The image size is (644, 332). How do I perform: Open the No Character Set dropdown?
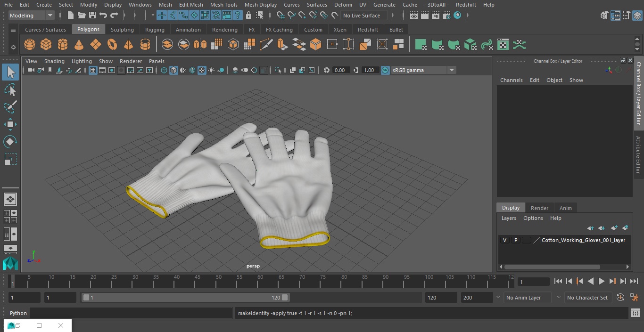[x=587, y=298]
